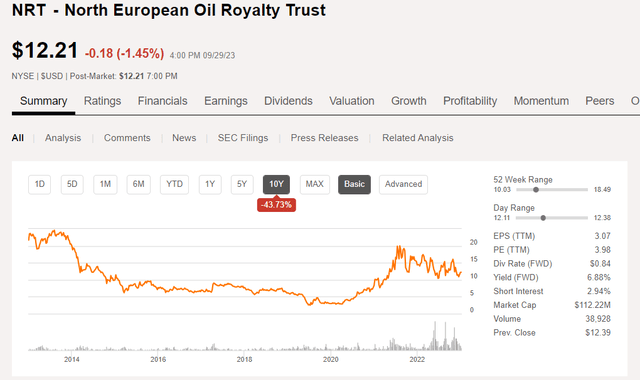This screenshot has width=640, height=380.
Task: Filter to News items
Action: [x=184, y=138]
